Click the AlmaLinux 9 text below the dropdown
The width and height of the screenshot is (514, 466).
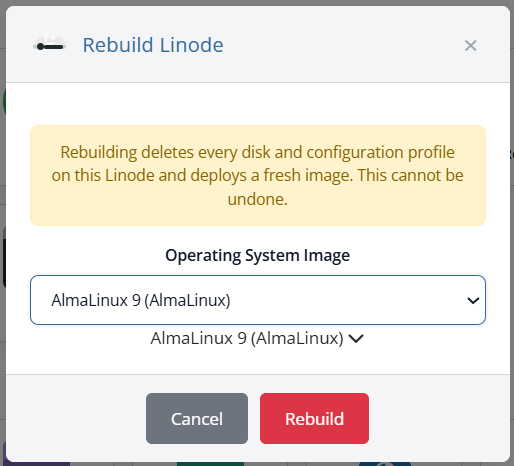pyautogui.click(x=247, y=338)
